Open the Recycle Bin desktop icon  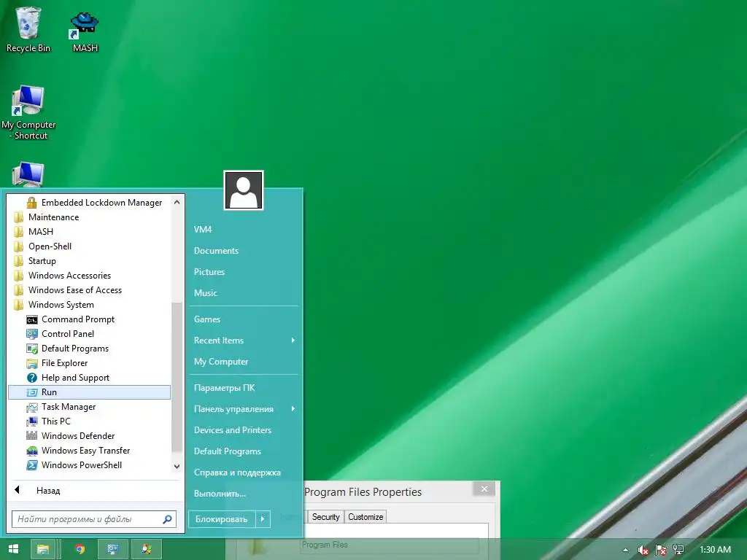(x=28, y=29)
